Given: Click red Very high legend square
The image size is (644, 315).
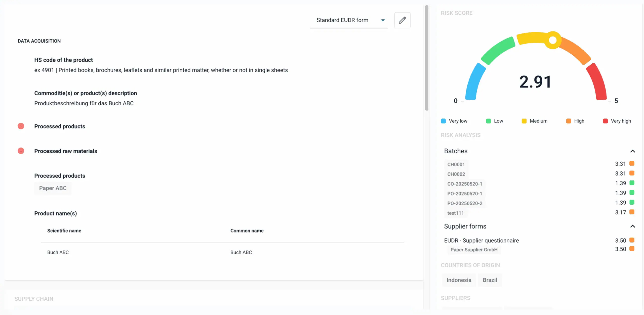Looking at the screenshot, I should [605, 121].
